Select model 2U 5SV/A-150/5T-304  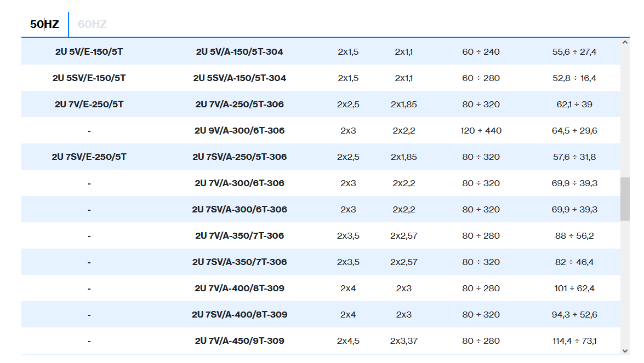[x=240, y=78]
